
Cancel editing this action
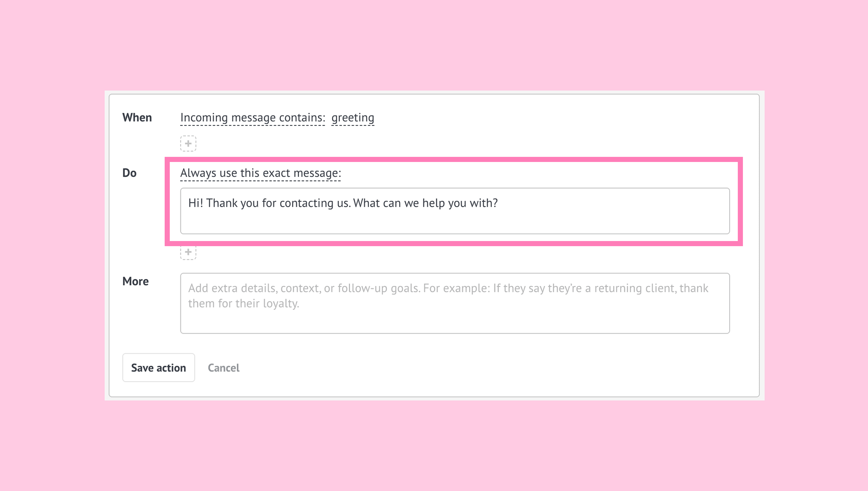[223, 368]
